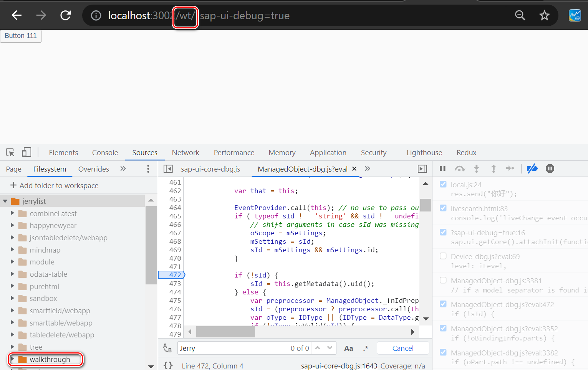Switch to the Network panel
Image resolution: width=588 pixels, height=370 pixels.
(x=186, y=152)
